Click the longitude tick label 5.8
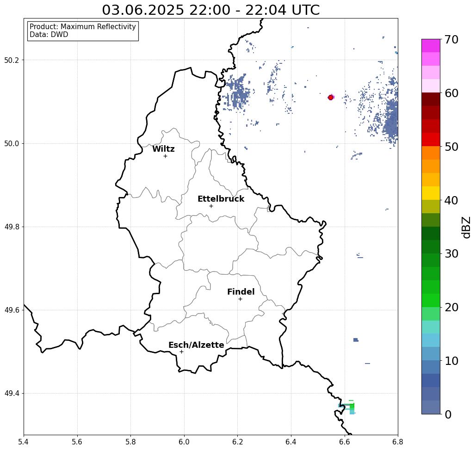The width and height of the screenshot is (476, 450). tap(130, 442)
